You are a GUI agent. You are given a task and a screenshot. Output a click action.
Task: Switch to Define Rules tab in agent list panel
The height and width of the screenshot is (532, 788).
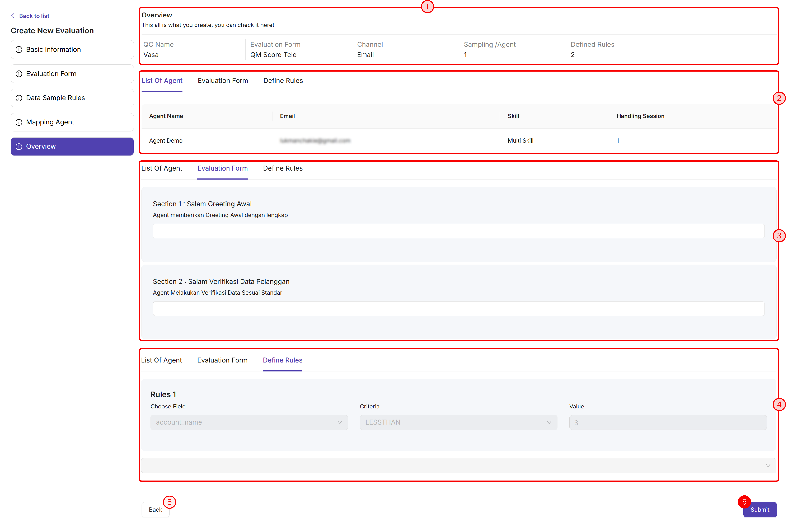coord(283,81)
